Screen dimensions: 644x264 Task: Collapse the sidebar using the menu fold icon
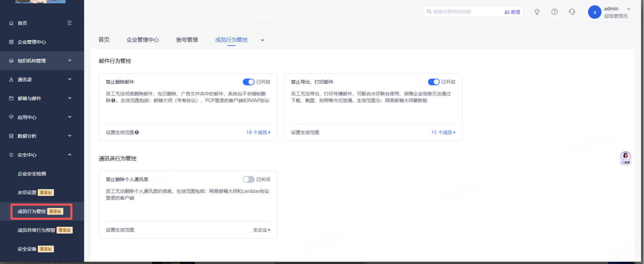[x=70, y=23]
